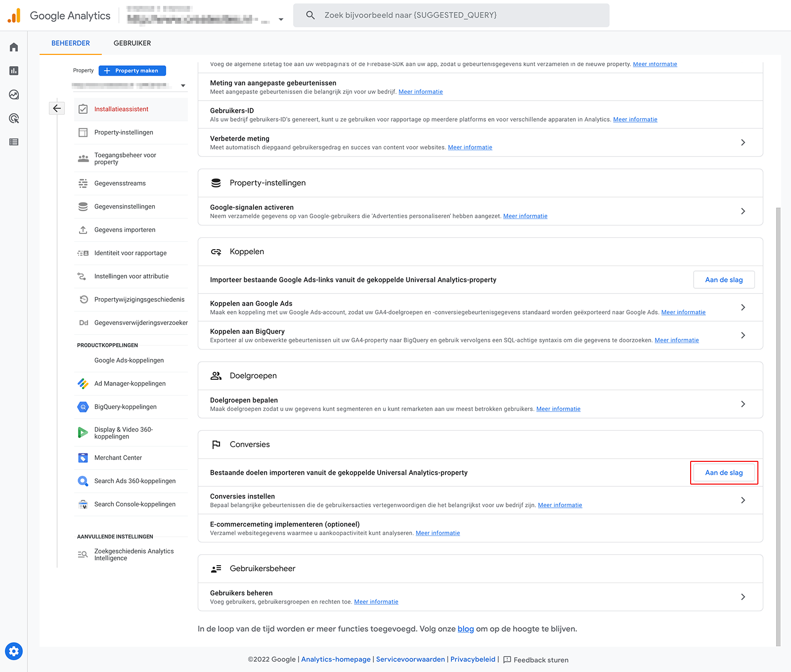The height and width of the screenshot is (672, 791).
Task: Open the account selector dropdown arrow
Action: (281, 19)
